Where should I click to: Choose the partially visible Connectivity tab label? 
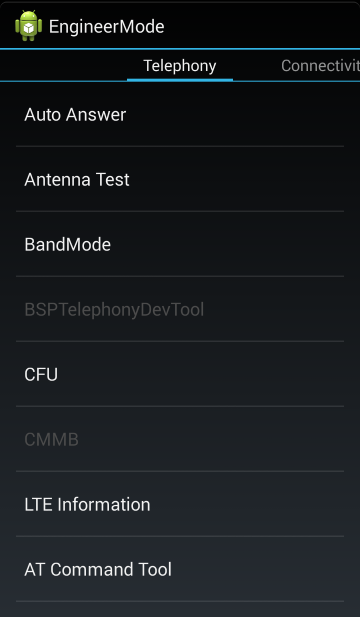320,66
